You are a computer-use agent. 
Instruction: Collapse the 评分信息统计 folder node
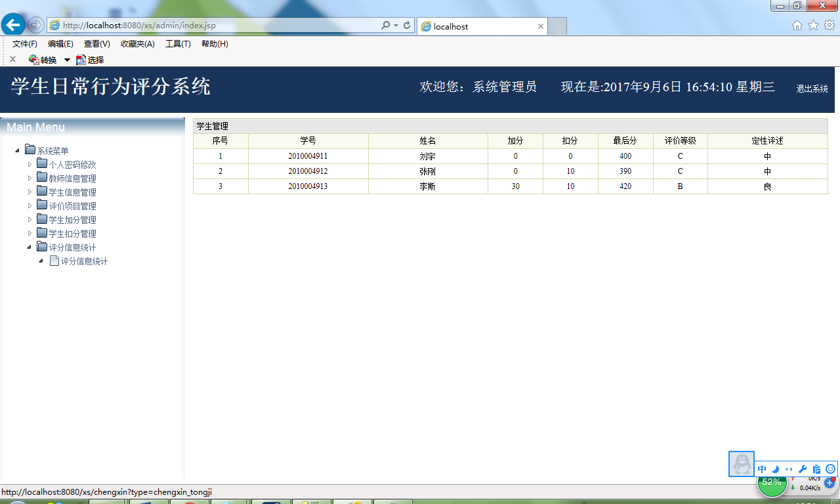[30, 247]
